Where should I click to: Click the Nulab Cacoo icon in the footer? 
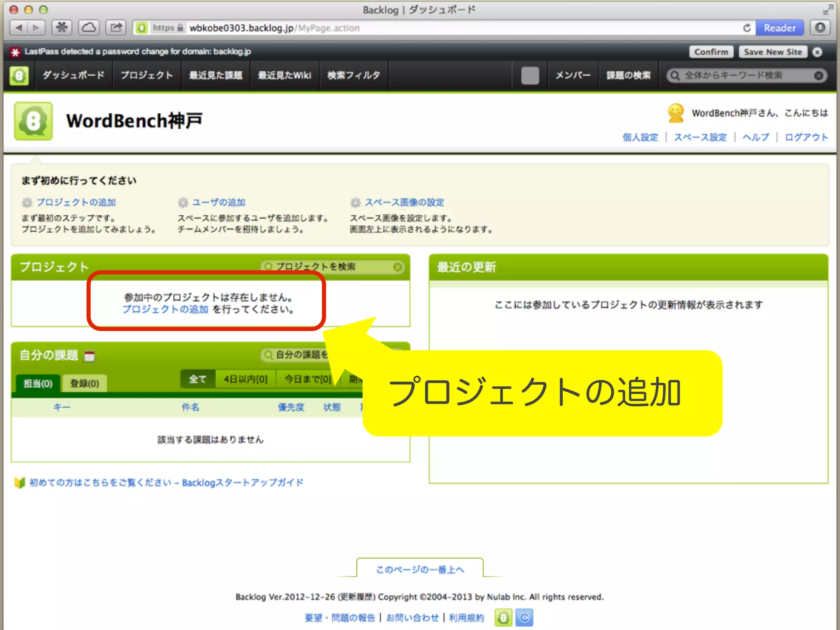pyautogui.click(x=524, y=617)
